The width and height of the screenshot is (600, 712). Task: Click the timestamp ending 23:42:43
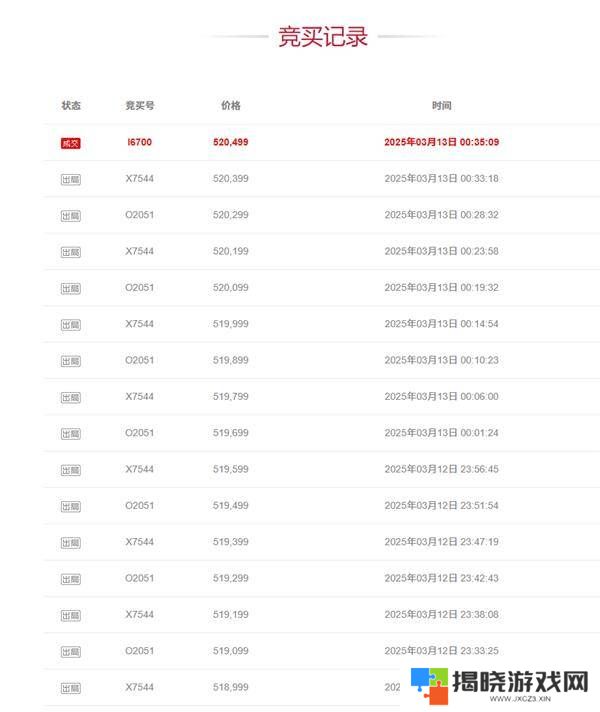point(441,578)
